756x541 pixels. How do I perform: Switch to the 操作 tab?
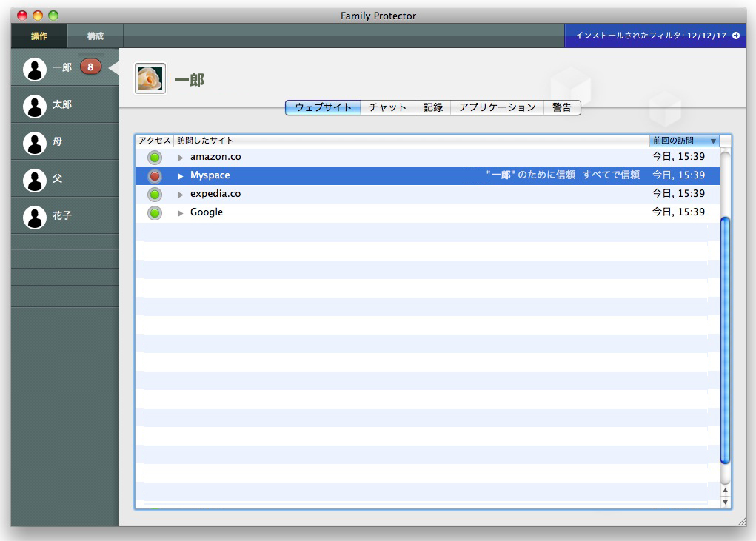click(39, 36)
